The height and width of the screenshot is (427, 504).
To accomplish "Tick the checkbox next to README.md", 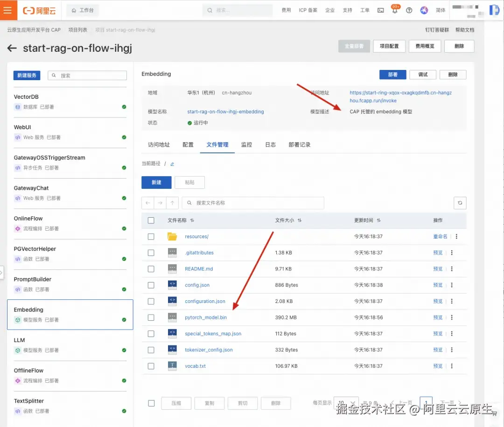I will tap(151, 269).
